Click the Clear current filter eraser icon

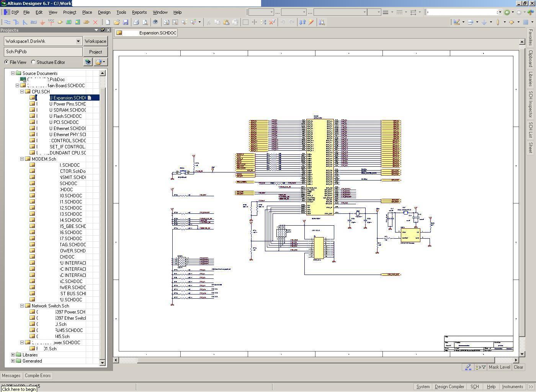pos(468,367)
